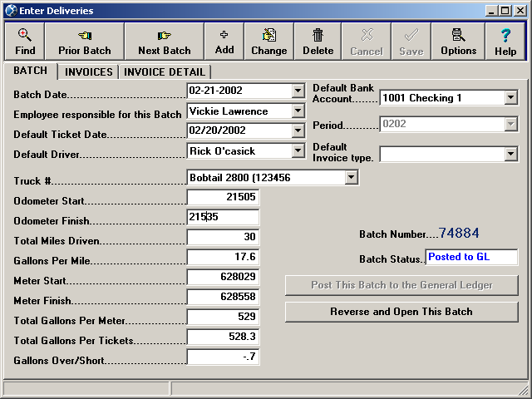Delete the current batch
The image size is (532, 399).
tap(318, 42)
